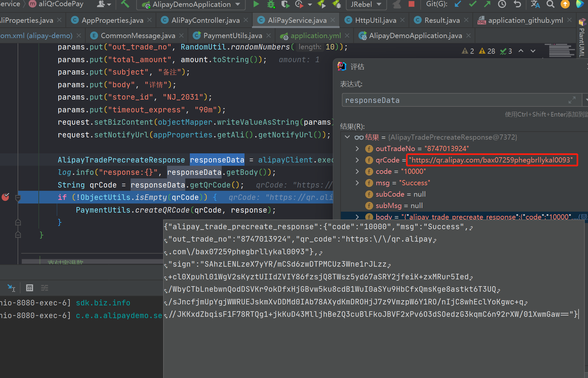Click the console table view icon
The height and width of the screenshot is (378, 588).
(30, 288)
